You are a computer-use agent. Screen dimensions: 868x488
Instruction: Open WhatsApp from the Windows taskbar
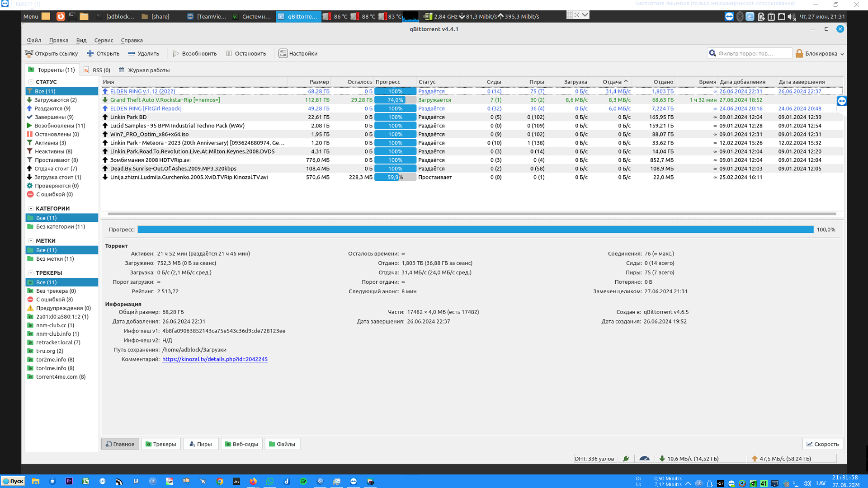[270, 481]
